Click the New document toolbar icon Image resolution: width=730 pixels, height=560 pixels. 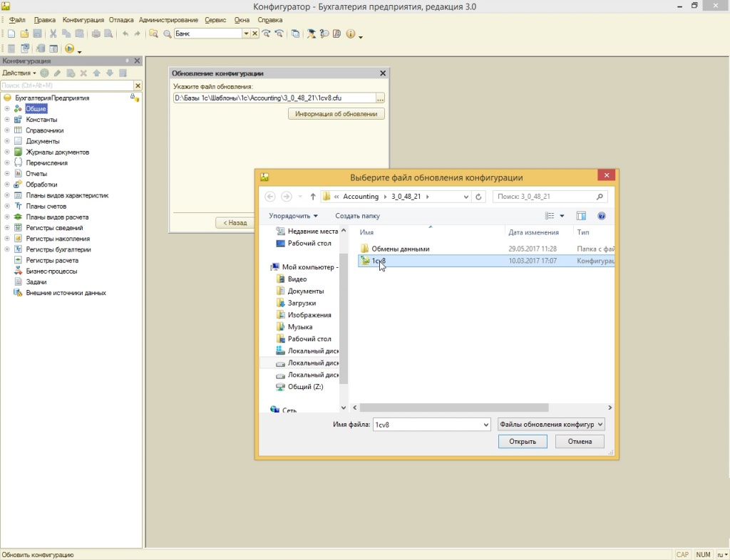pyautogui.click(x=11, y=33)
